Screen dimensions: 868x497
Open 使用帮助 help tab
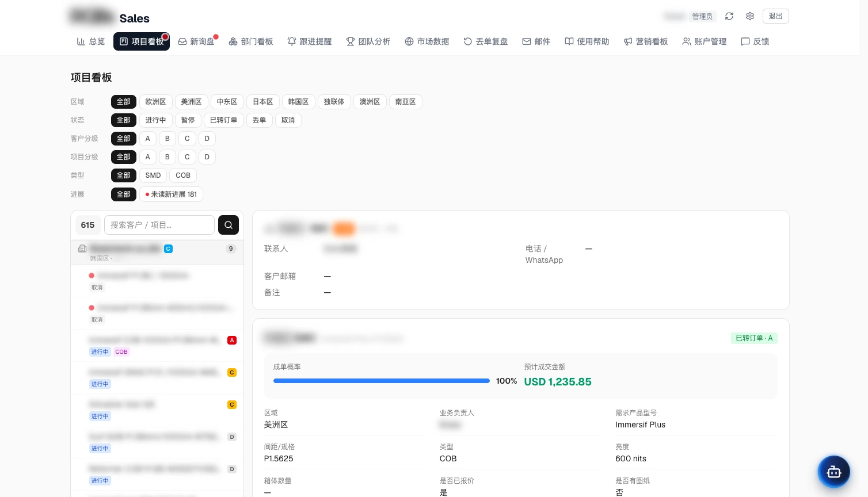pos(587,41)
